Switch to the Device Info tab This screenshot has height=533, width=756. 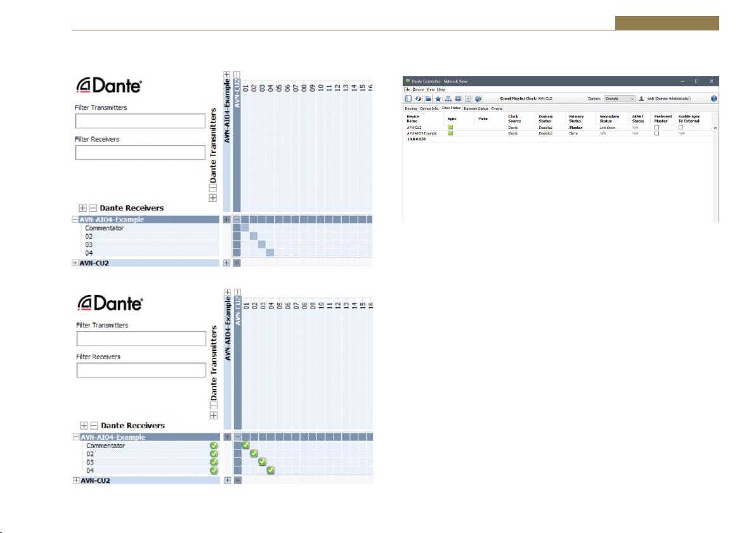pyautogui.click(x=429, y=109)
